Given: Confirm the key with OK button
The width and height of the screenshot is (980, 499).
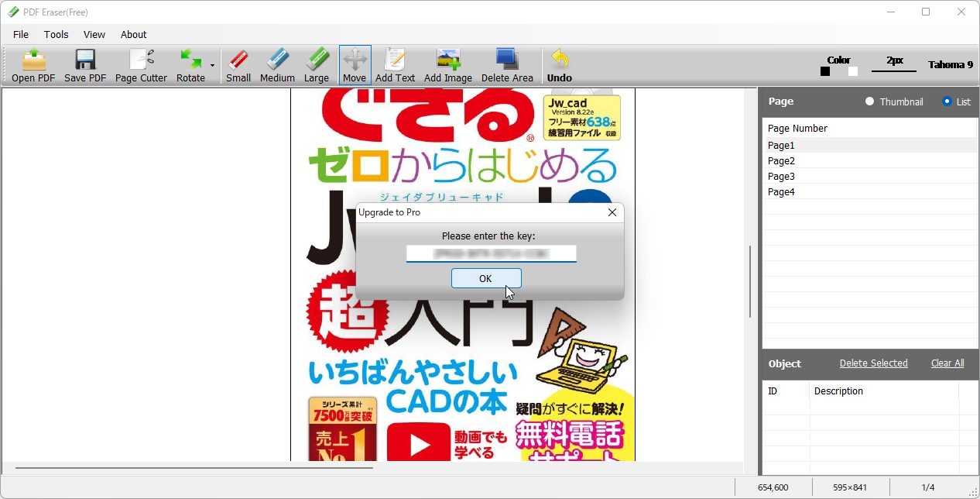Looking at the screenshot, I should [x=486, y=278].
